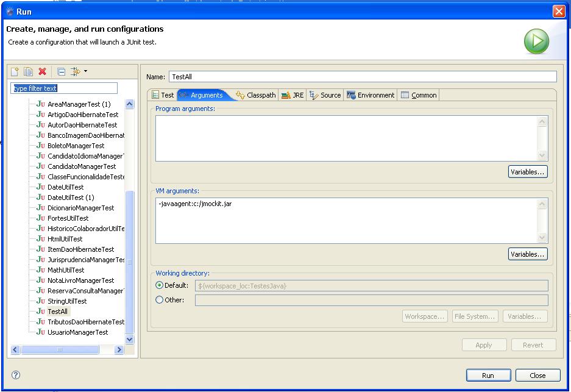Click the help question mark icon
Viewport: 571px width, 392px height.
pos(16,375)
